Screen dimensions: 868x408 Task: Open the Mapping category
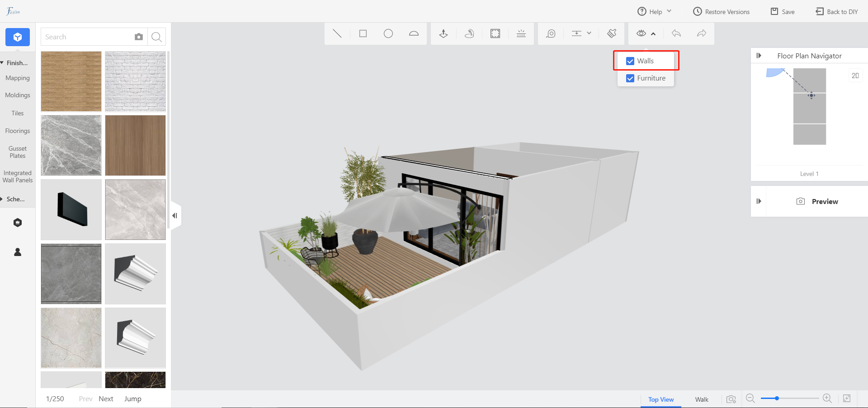[x=18, y=78]
